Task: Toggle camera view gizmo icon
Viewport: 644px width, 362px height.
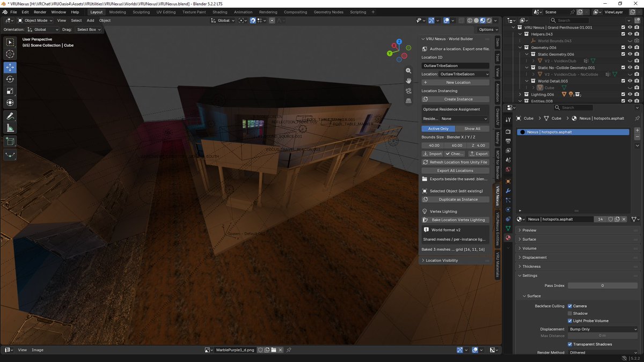Action: click(408, 91)
